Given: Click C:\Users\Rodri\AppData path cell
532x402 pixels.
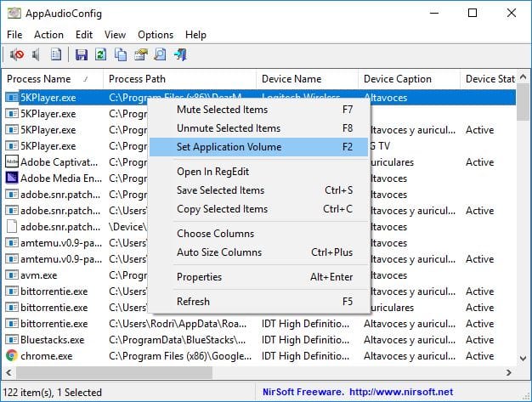Looking at the screenshot, I should [x=178, y=324].
